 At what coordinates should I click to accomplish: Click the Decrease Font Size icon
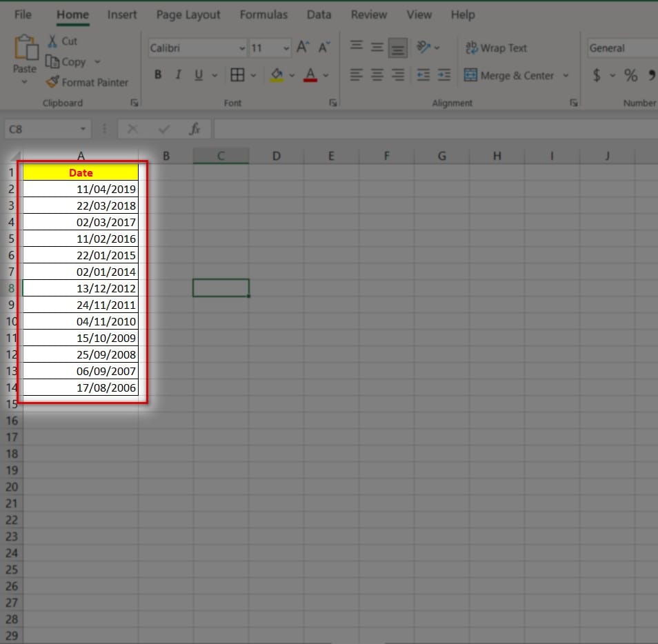pyautogui.click(x=324, y=48)
